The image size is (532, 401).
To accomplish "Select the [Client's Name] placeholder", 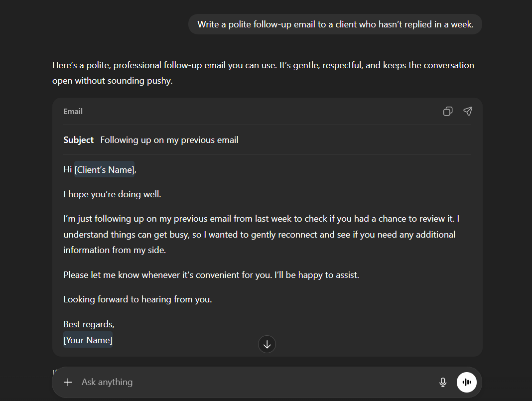I will [105, 169].
